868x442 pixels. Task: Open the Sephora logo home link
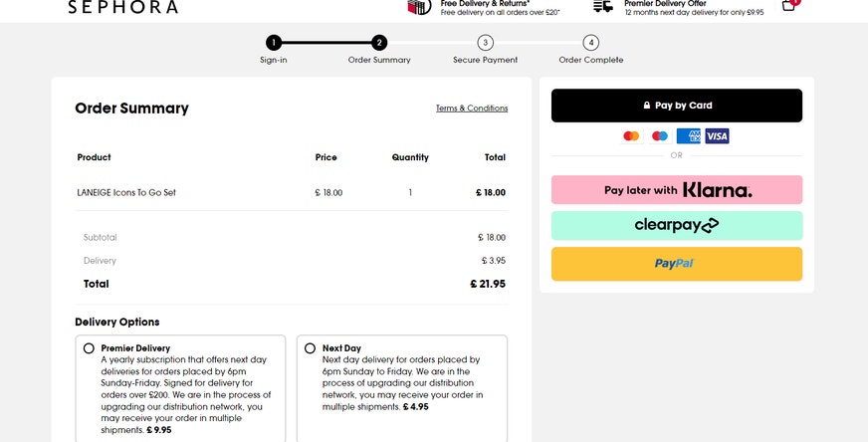[122, 7]
